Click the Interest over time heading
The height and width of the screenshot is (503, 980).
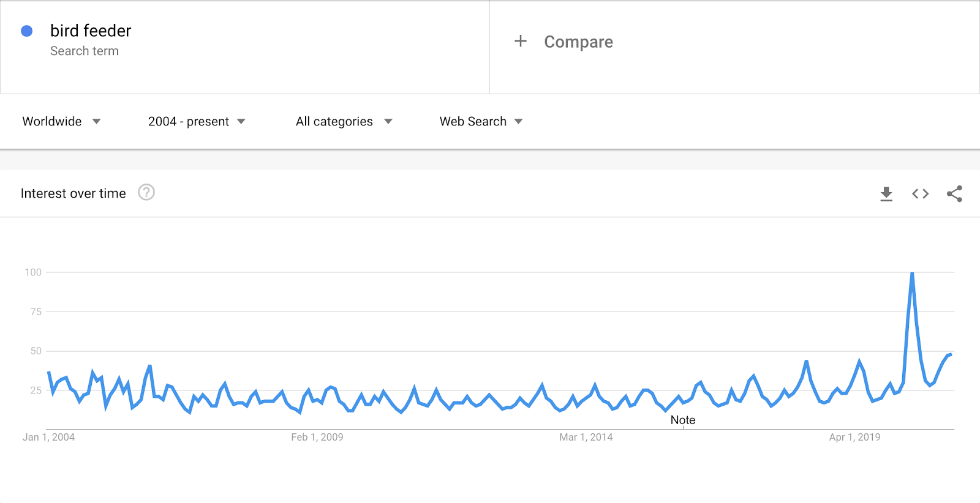pyautogui.click(x=73, y=193)
